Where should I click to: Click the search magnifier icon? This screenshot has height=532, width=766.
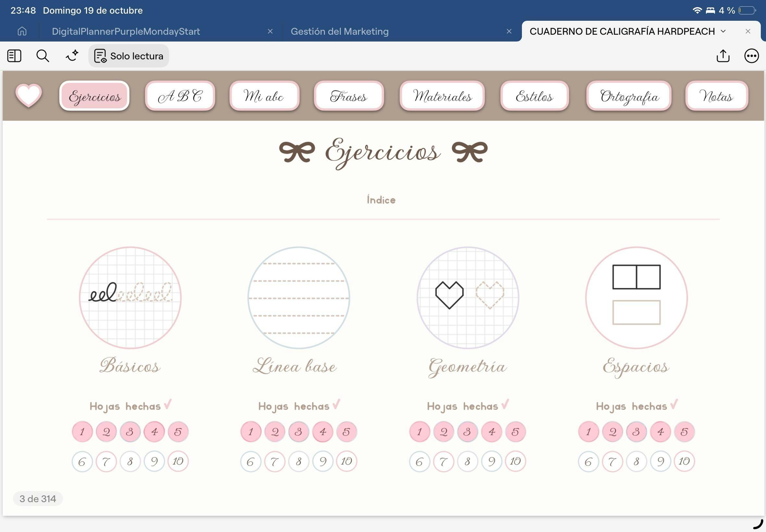coord(43,56)
